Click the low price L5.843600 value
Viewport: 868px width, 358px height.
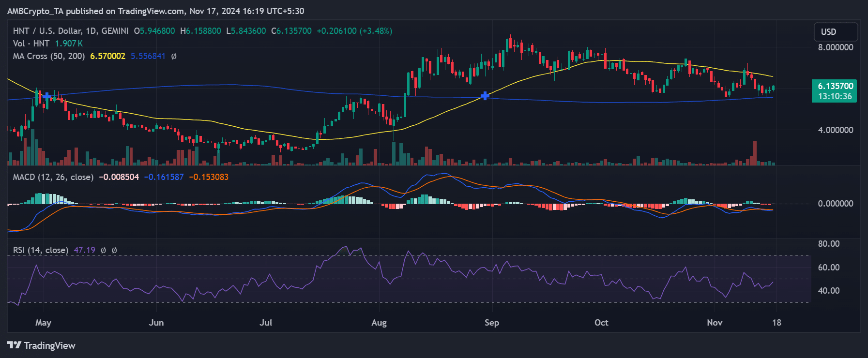[246, 31]
